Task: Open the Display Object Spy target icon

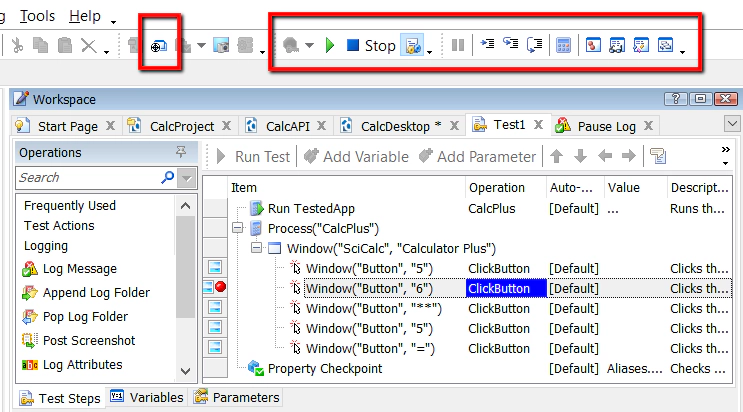Action: pyautogui.click(x=159, y=46)
